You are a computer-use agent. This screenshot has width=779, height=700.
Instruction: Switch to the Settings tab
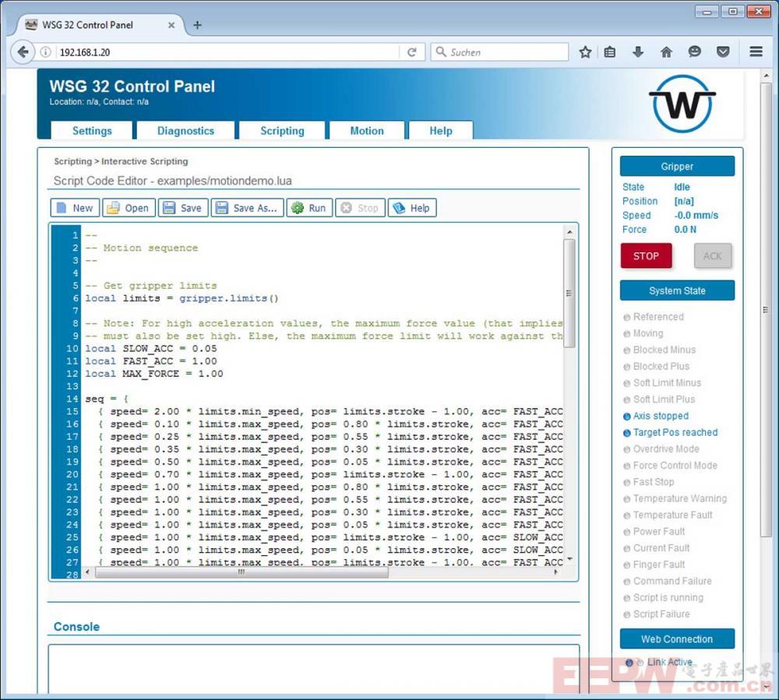92,131
